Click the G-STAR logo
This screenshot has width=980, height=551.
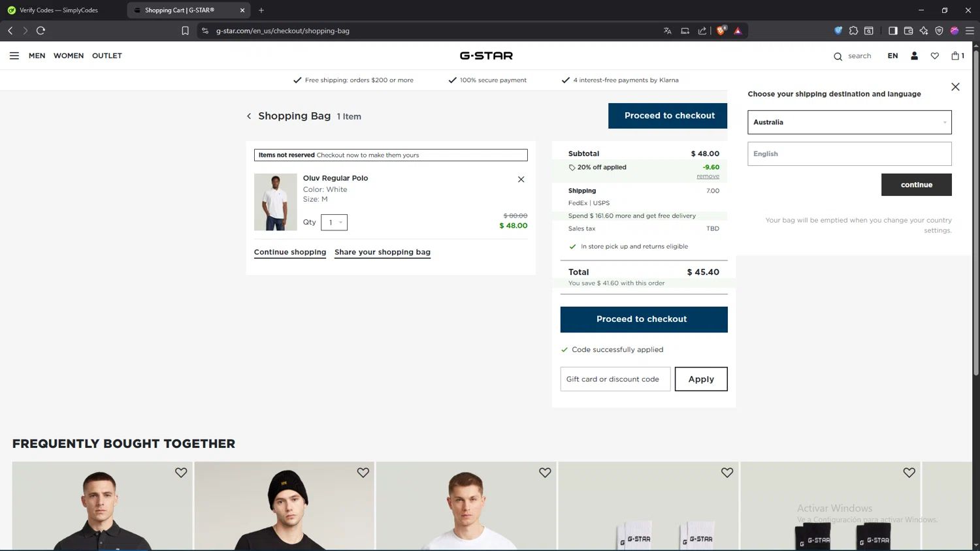486,55
